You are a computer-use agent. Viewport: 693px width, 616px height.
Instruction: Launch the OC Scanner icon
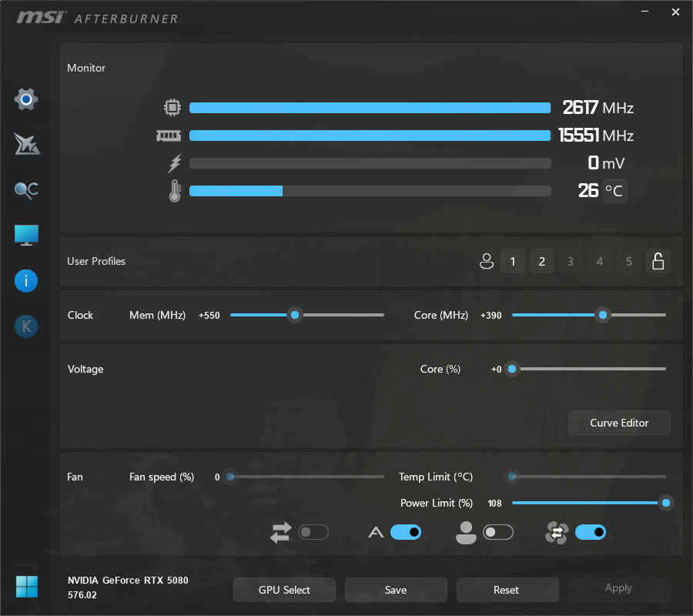tap(26, 190)
